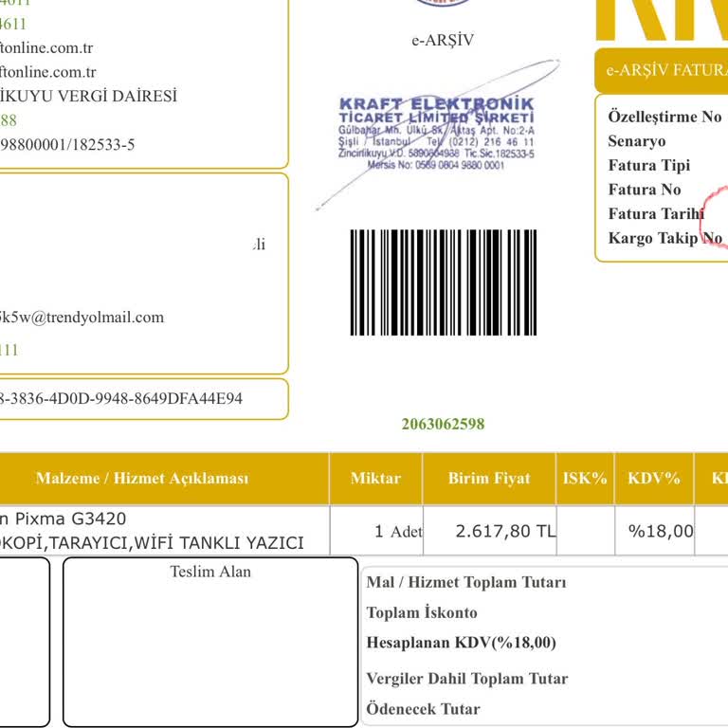Click the ISK% column header
728x728 pixels.
pyautogui.click(x=585, y=478)
